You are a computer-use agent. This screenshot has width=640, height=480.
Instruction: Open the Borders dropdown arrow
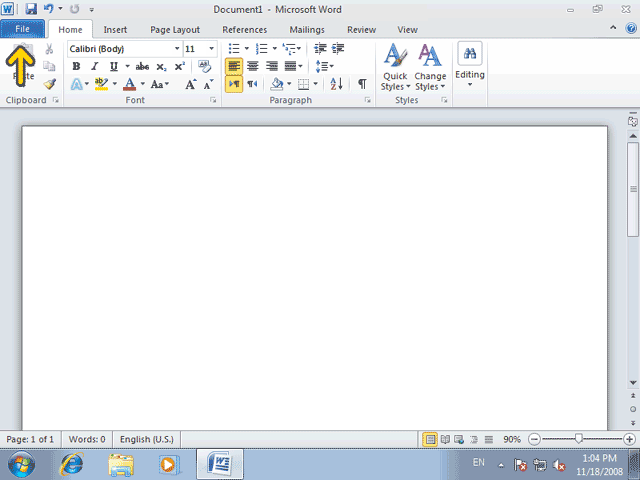coord(316,84)
